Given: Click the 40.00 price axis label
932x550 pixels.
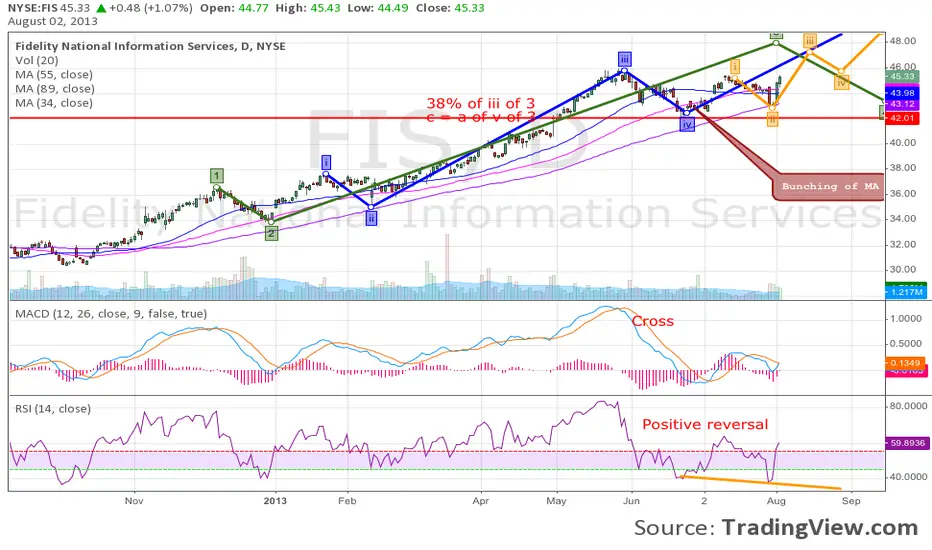Looking at the screenshot, I should point(903,143).
